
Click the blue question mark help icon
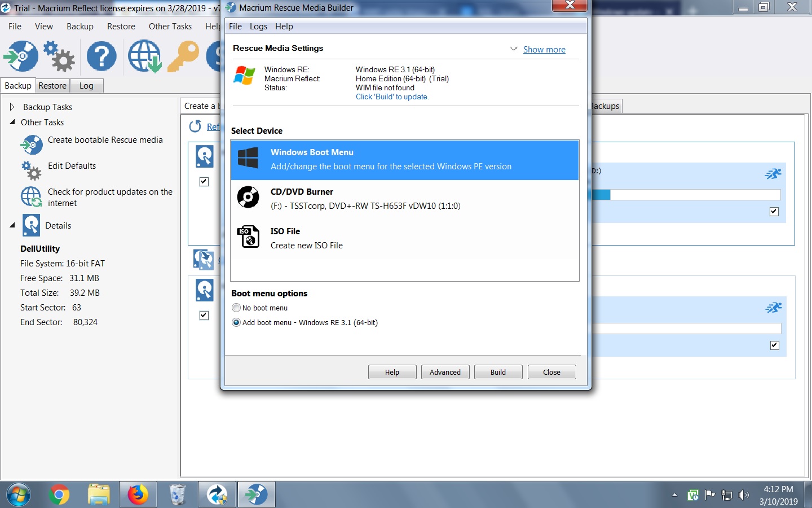101,56
